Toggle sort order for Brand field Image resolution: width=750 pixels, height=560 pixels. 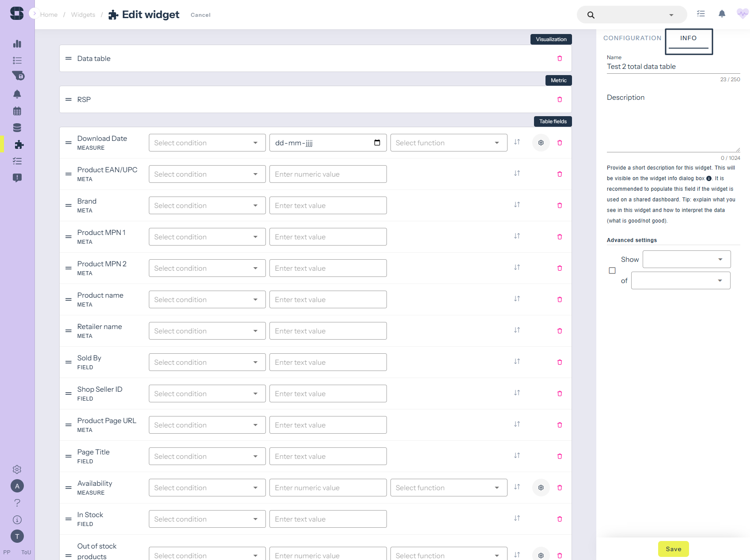pyautogui.click(x=517, y=205)
